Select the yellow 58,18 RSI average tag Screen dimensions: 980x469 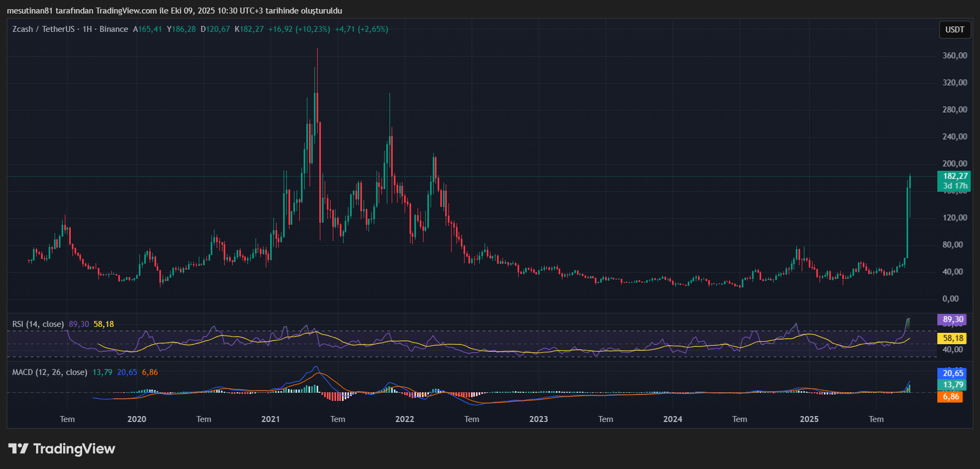[953, 338]
